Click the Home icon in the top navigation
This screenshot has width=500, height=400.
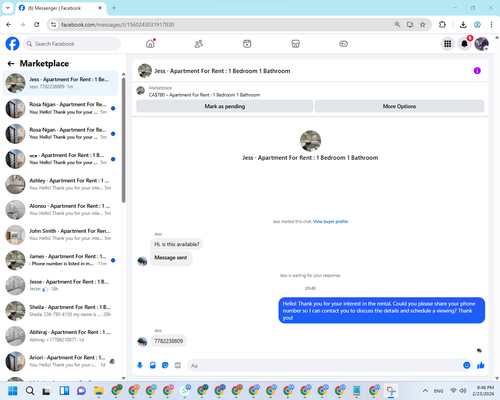coord(150,44)
